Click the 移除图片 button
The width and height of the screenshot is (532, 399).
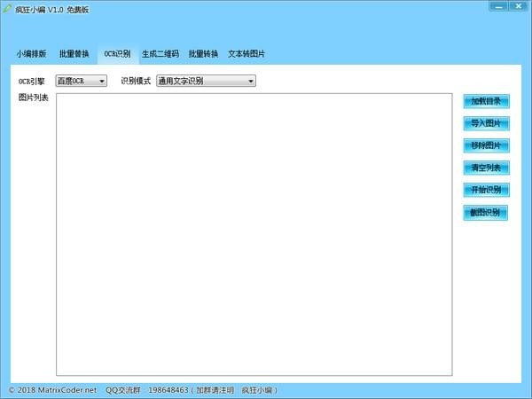click(486, 145)
